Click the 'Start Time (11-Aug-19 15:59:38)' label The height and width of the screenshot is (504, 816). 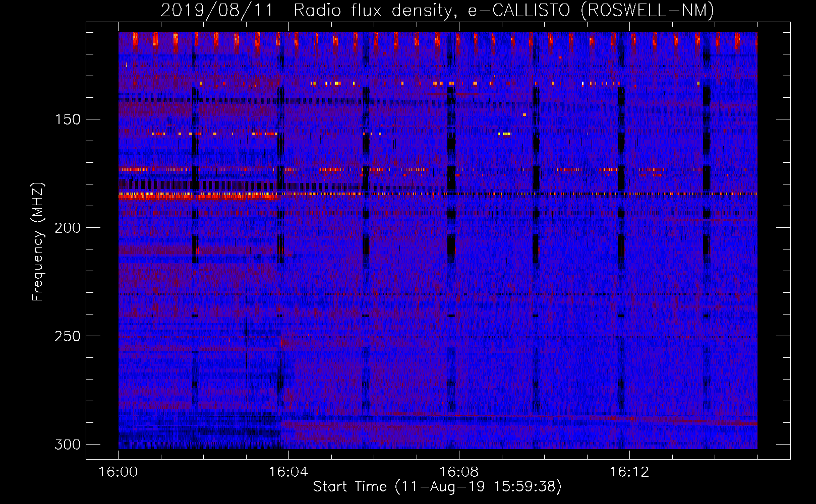pos(437,487)
